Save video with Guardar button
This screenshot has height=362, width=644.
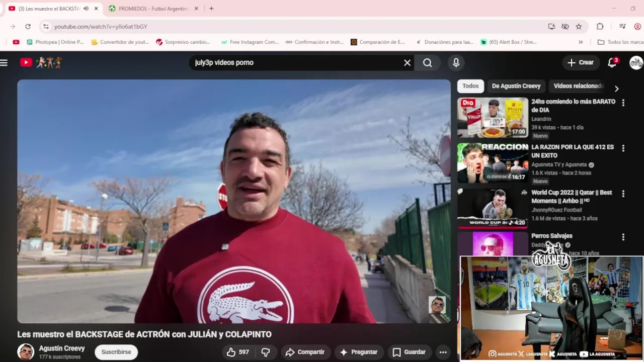point(409,352)
